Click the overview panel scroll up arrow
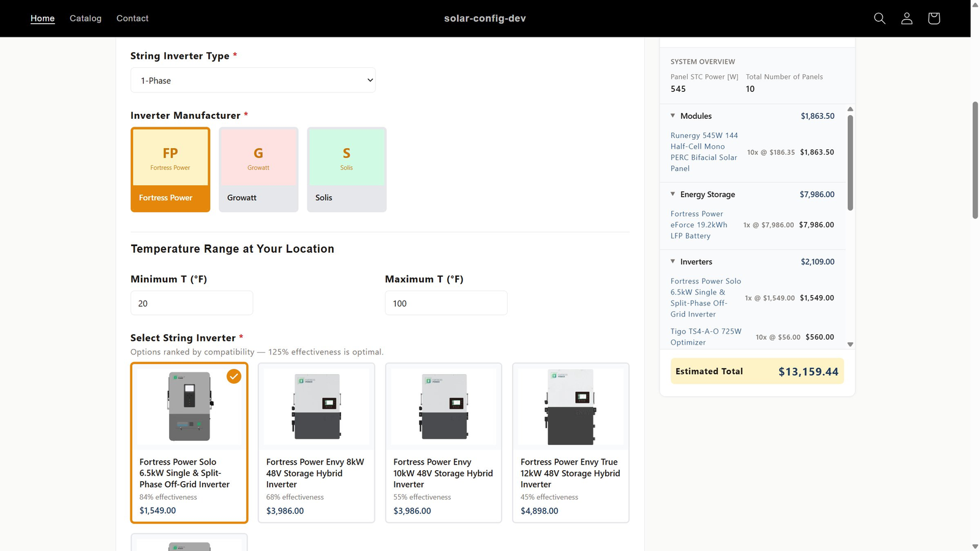The height and width of the screenshot is (551, 980). [850, 109]
